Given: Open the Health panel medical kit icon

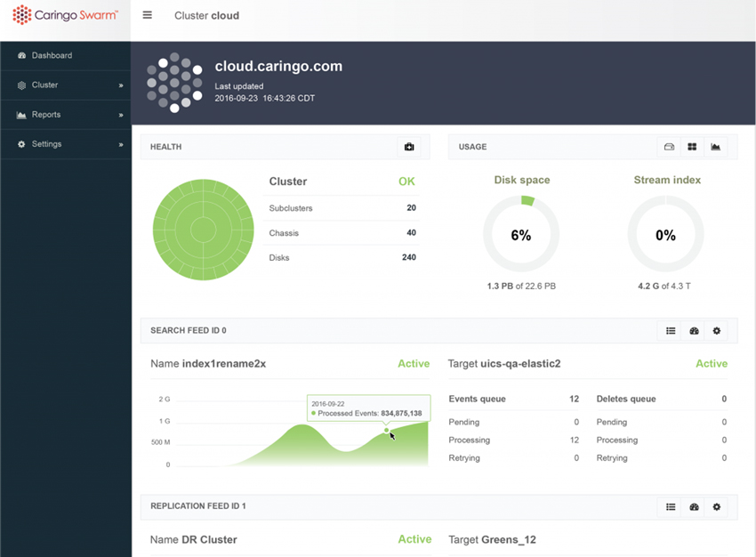Looking at the screenshot, I should click(409, 147).
